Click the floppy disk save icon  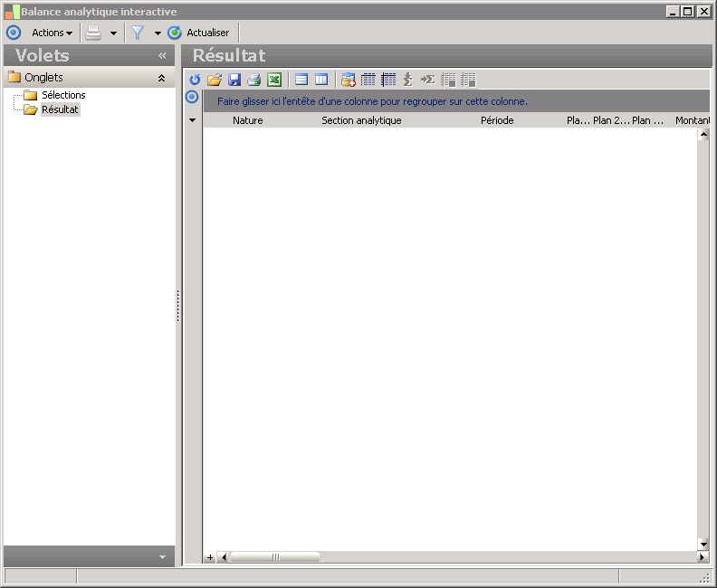click(234, 80)
